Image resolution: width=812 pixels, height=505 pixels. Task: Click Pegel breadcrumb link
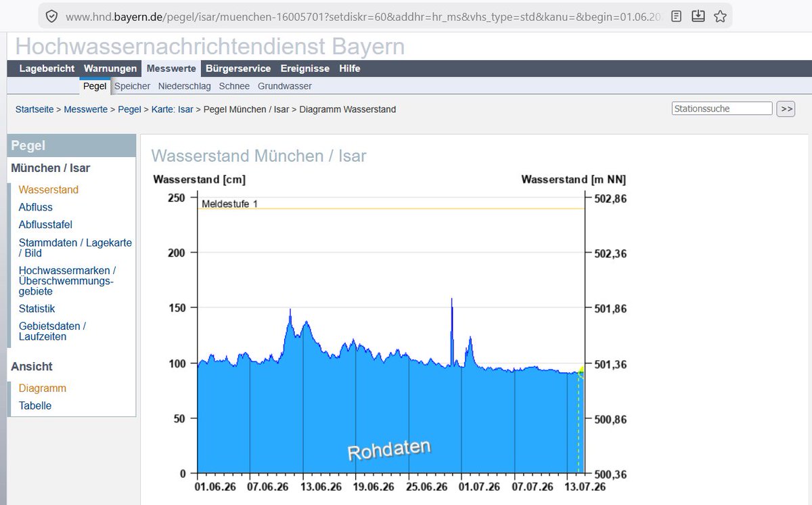coord(129,109)
